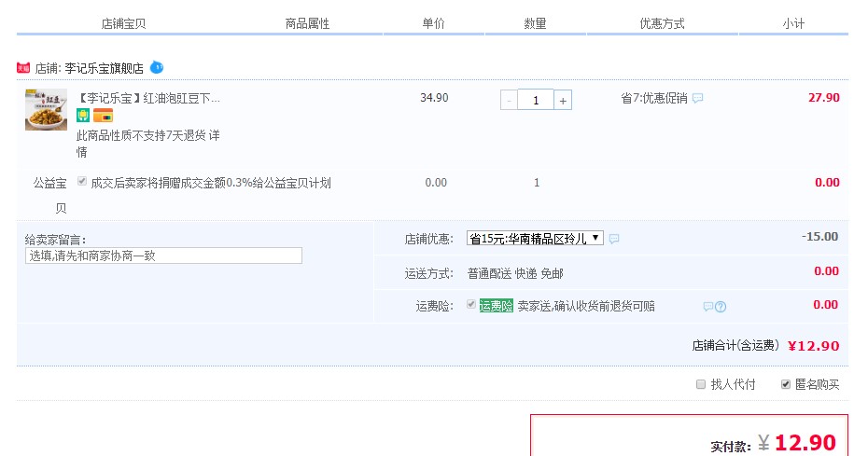Click the unit price 34.90
Image resolution: width=868 pixels, height=456 pixels.
[x=434, y=98]
